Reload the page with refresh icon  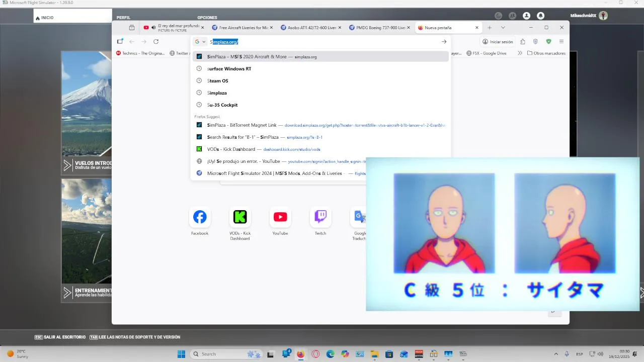(x=156, y=42)
